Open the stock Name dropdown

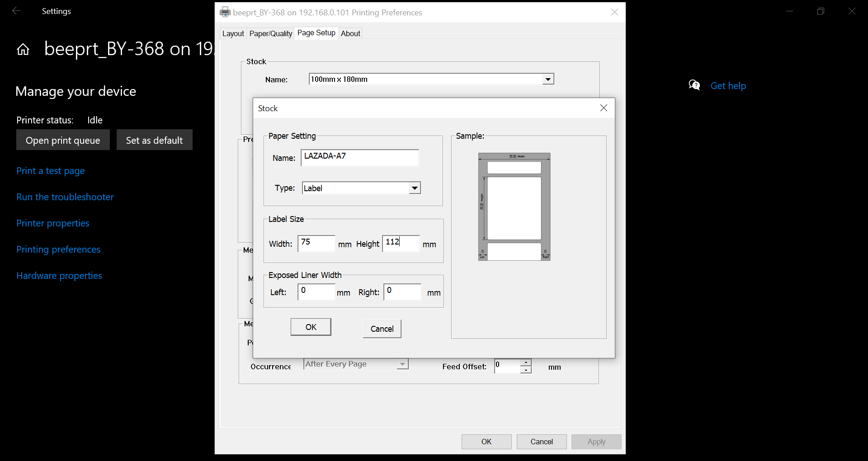click(547, 79)
